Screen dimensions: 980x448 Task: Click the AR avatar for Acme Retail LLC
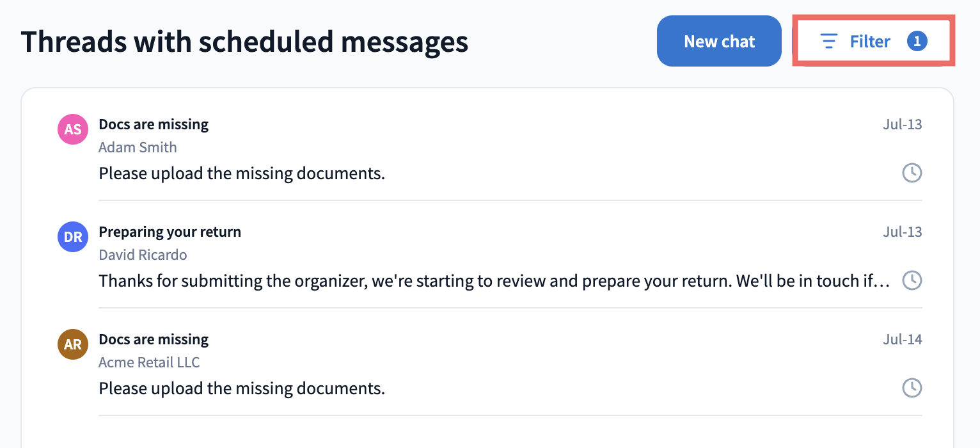[73, 344]
